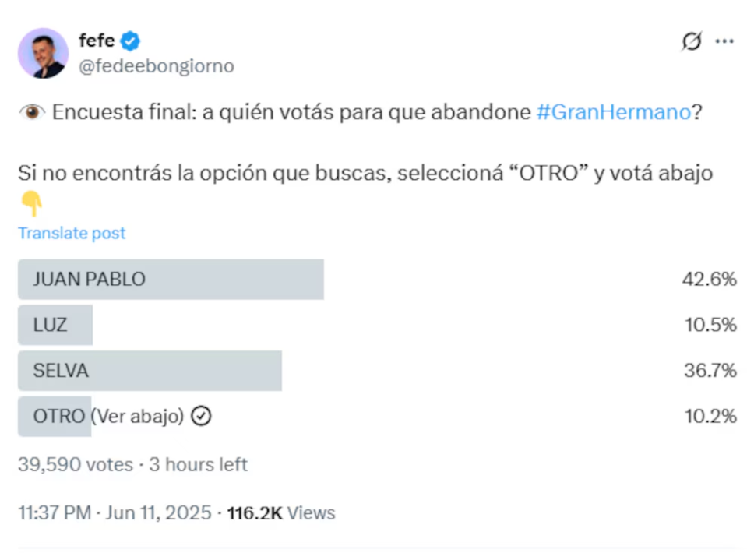This screenshot has height=560, width=747.
Task: Open the fefe display name profile
Action: click(x=97, y=40)
